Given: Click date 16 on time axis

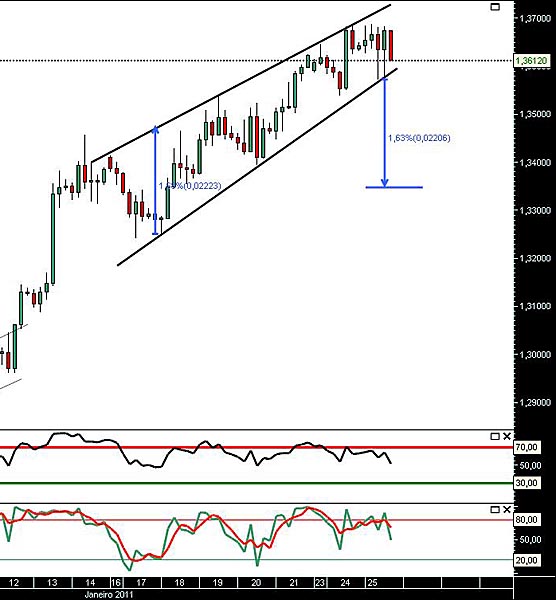Looking at the screenshot, I should tap(116, 582).
